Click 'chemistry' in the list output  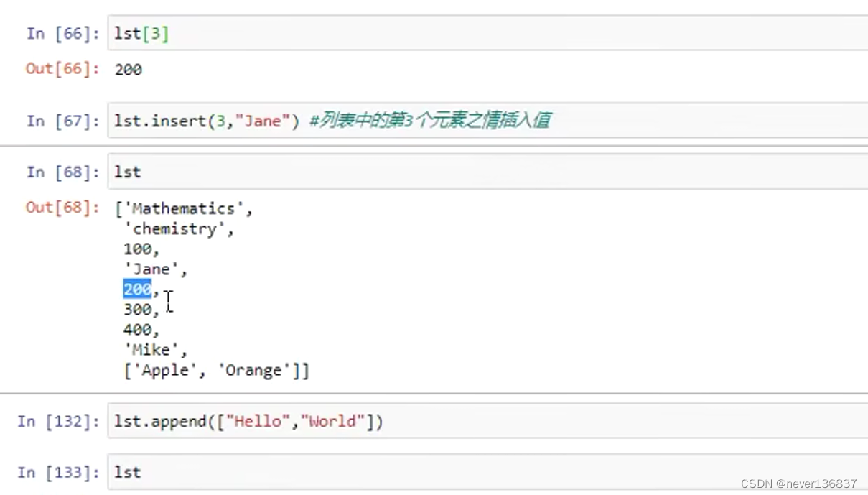tap(174, 229)
